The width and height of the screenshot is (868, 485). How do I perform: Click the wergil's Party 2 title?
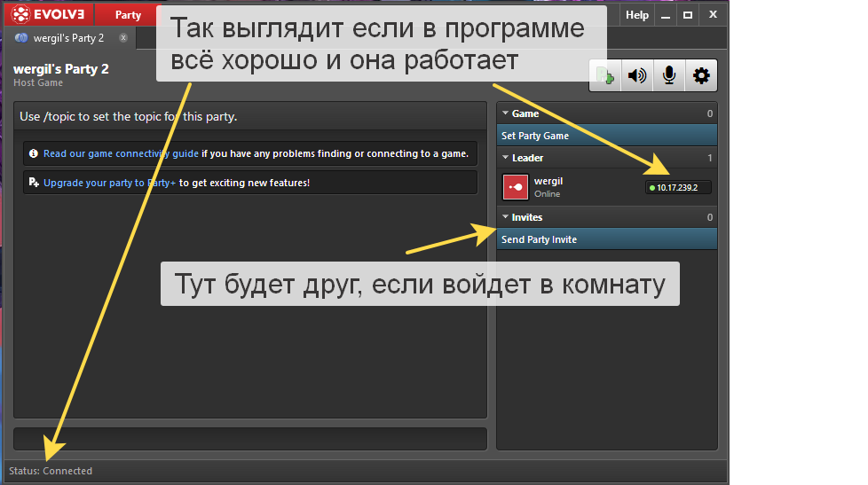coord(61,68)
